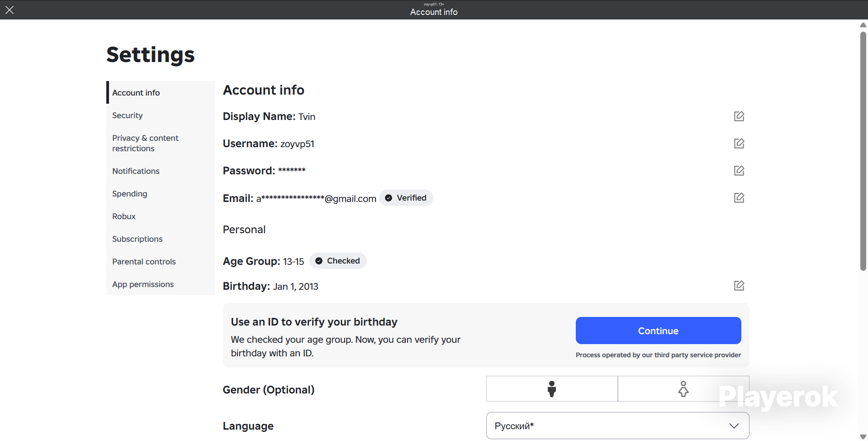868x441 pixels.
Task: Open the App permissions tab
Action: tap(161, 284)
